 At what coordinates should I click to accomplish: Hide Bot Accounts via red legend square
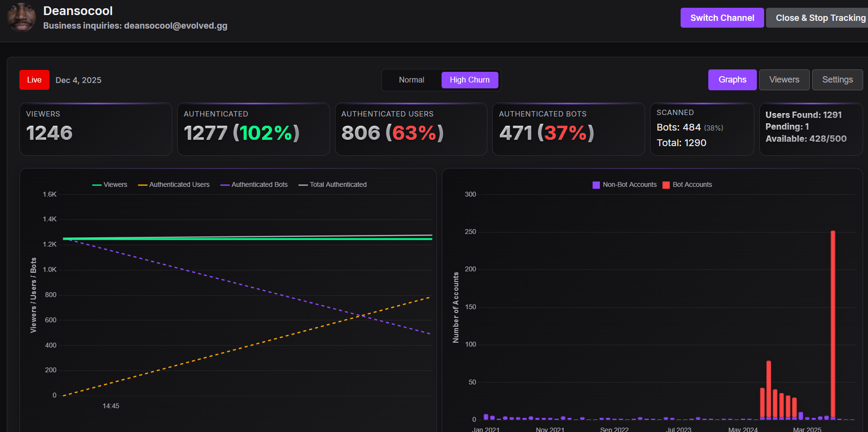666,185
